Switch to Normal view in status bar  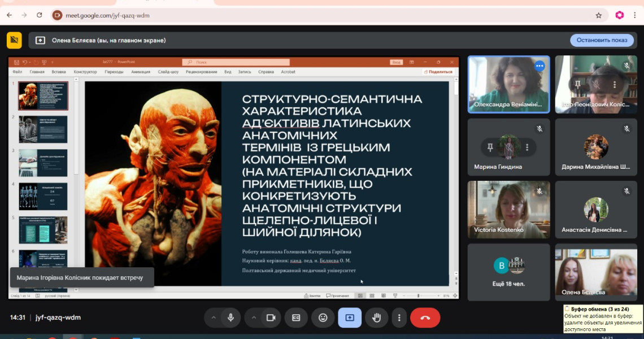tap(360, 295)
